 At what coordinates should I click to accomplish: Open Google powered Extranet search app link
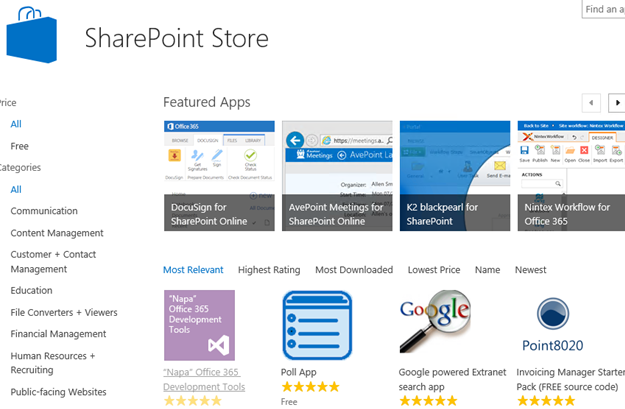(452, 379)
